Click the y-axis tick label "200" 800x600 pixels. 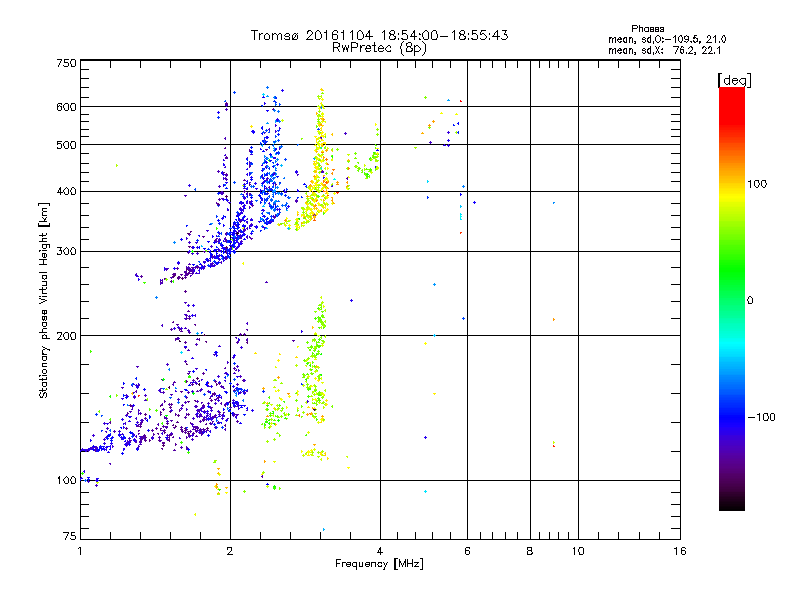[66, 336]
